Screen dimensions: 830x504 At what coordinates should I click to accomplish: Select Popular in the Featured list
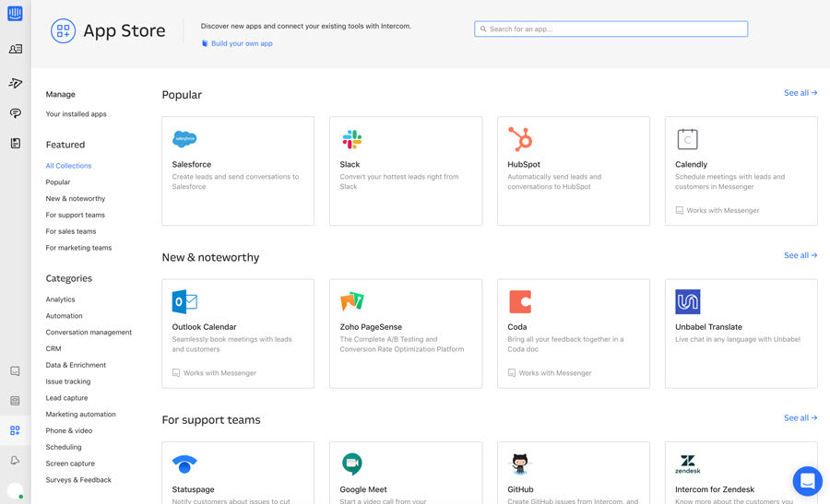pyautogui.click(x=58, y=182)
